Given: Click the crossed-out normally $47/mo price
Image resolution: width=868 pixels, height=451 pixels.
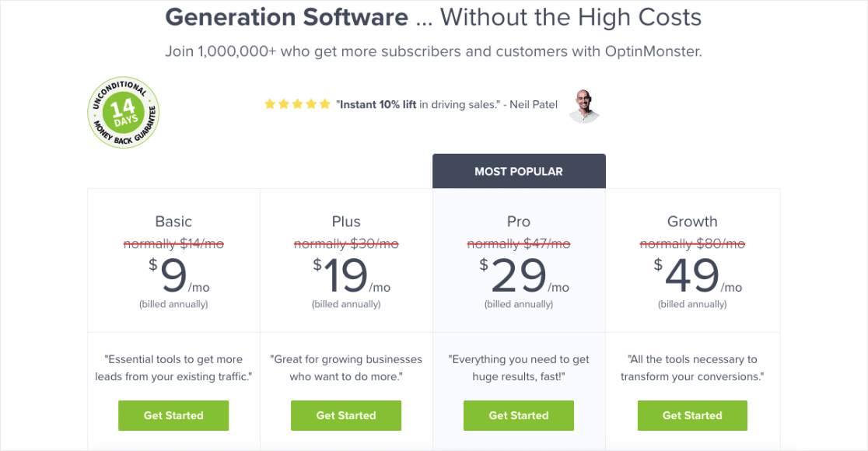Looking at the screenshot, I should (518, 243).
